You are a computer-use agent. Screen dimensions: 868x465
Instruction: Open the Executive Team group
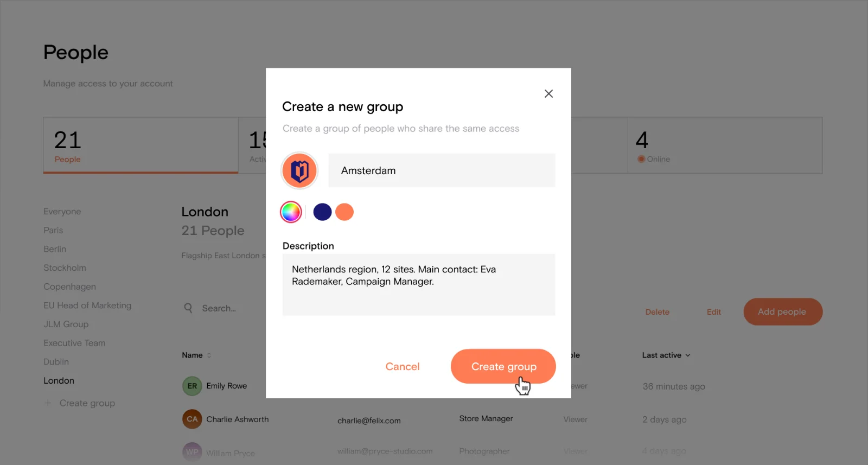[x=74, y=343]
